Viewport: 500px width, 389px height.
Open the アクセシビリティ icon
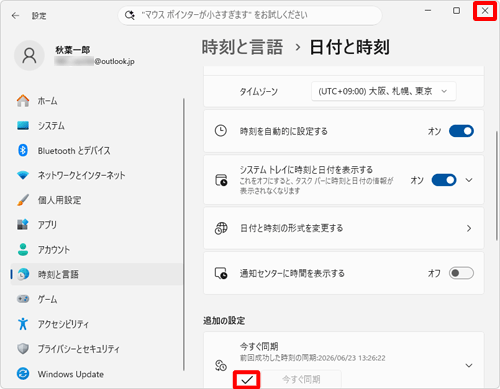coord(23,324)
